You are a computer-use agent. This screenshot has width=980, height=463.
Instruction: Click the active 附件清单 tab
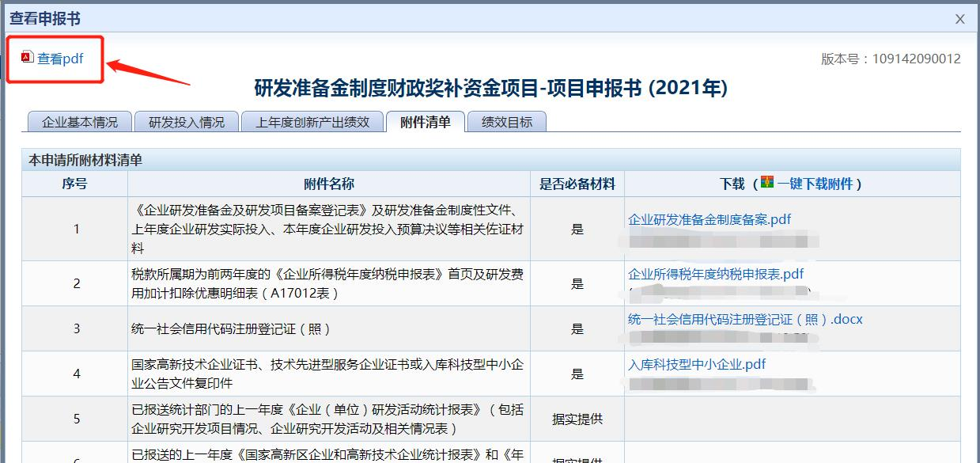426,122
